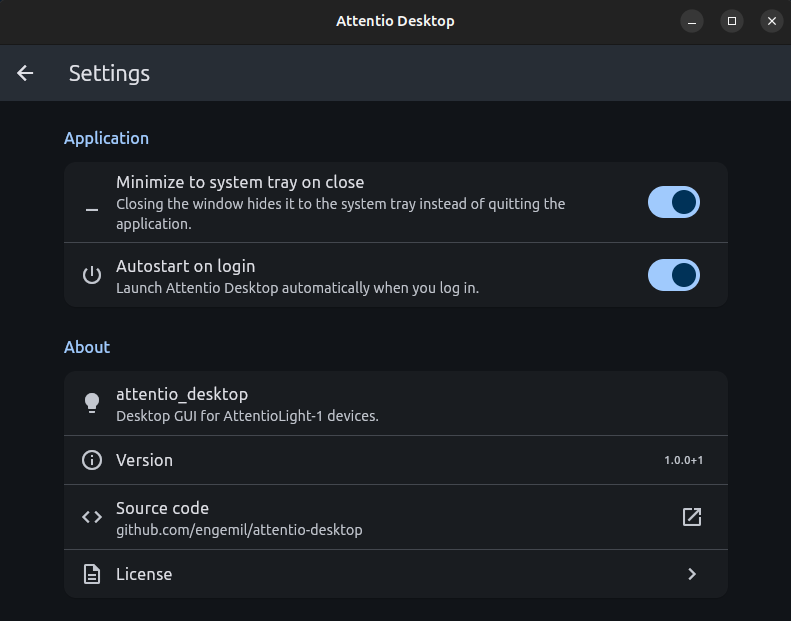Click the Application section heading
The image size is (791, 621).
106,138
